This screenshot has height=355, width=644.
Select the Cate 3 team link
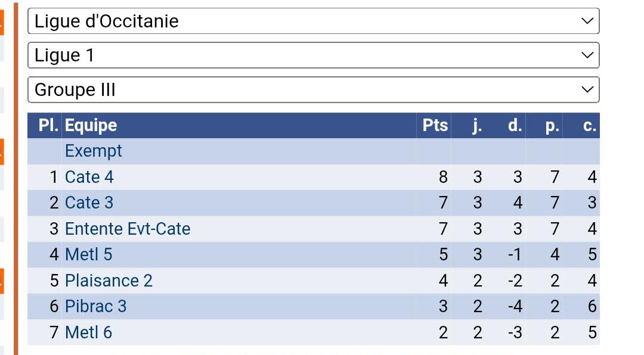pos(89,203)
